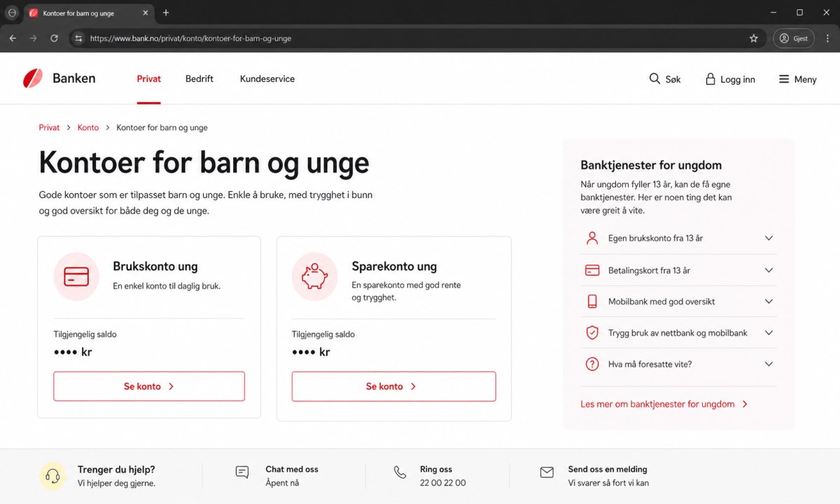Click the Konto breadcrumb link
Screen dimensions: 840x504
[88, 127]
